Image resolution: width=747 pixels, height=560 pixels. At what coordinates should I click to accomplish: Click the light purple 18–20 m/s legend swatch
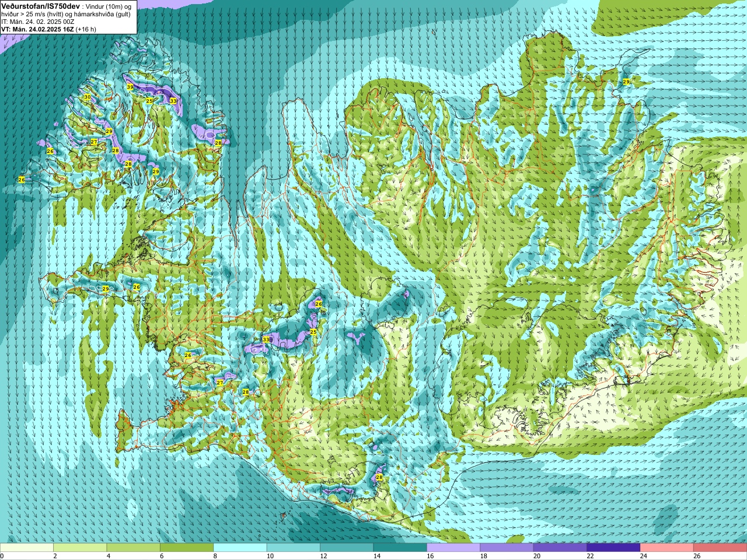click(x=507, y=548)
